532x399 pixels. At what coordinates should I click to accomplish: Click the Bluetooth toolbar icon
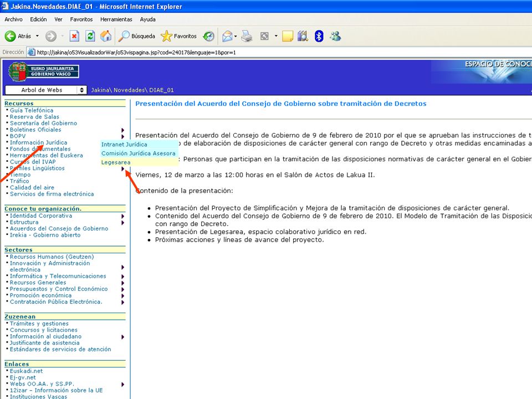coord(319,36)
